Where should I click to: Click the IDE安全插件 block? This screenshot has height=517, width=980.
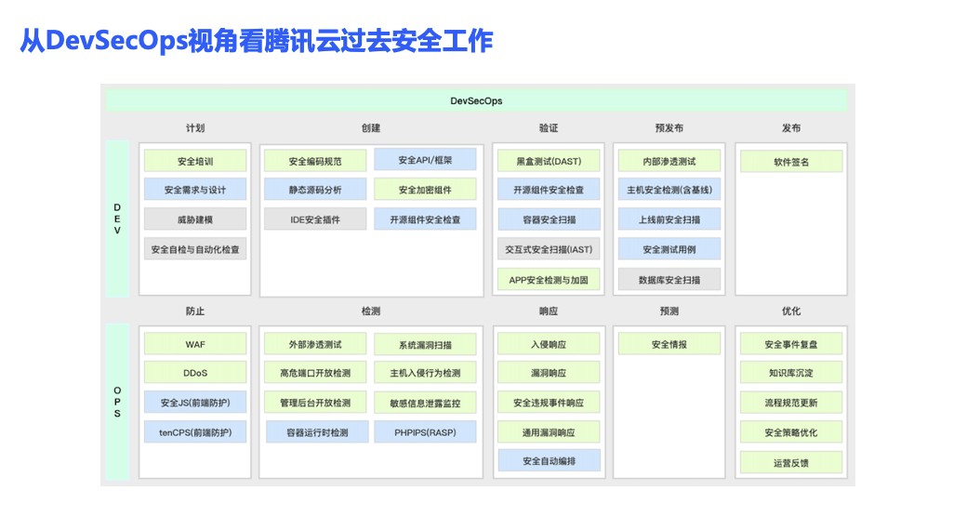[x=315, y=219]
